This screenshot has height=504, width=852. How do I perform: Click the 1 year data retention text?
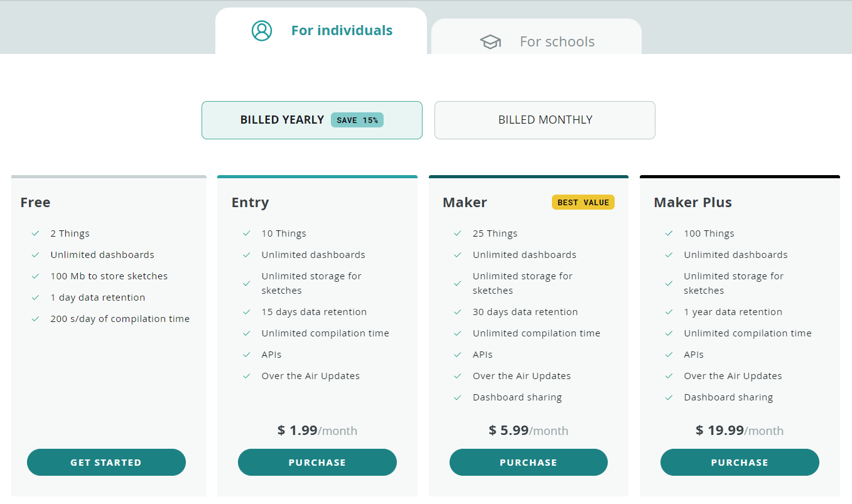coord(733,312)
